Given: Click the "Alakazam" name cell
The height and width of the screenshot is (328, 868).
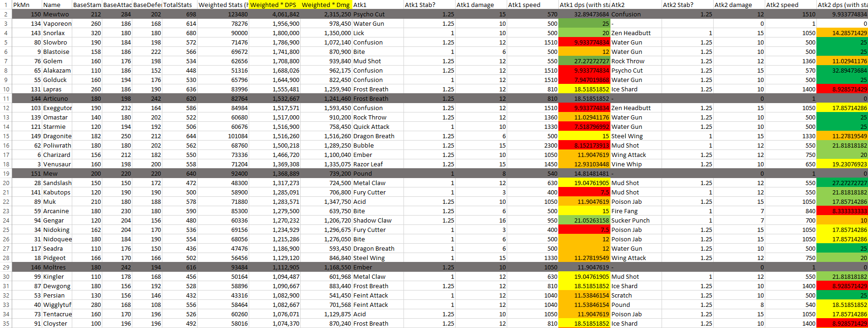Looking at the screenshot, I should [57, 70].
